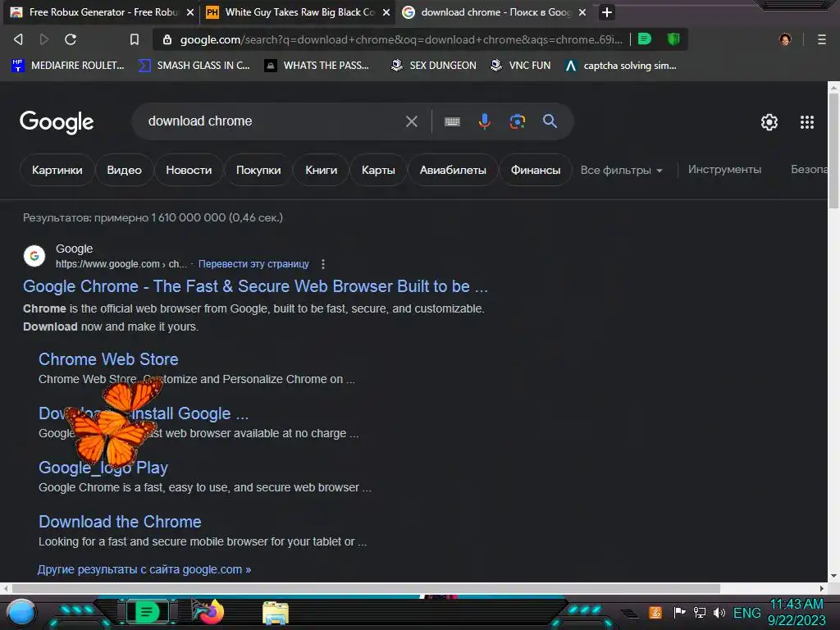
Task: Open a new tab with plus button
Action: (606, 11)
